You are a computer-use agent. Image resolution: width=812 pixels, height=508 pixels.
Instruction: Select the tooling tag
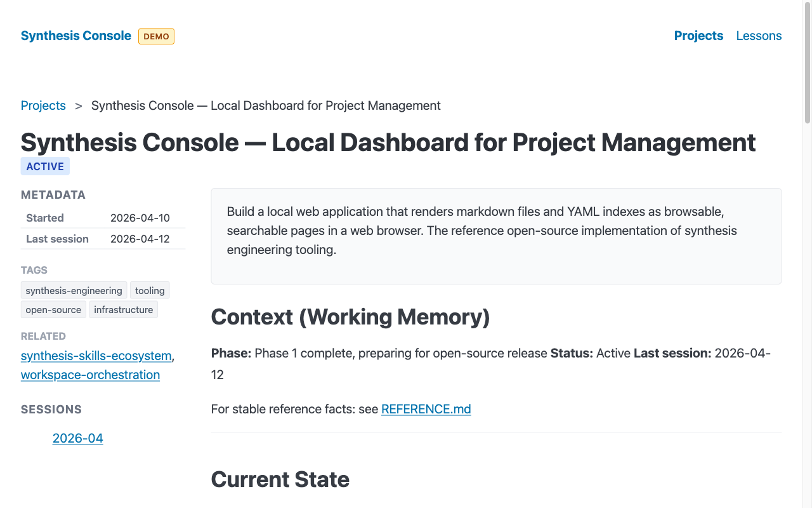pos(150,290)
